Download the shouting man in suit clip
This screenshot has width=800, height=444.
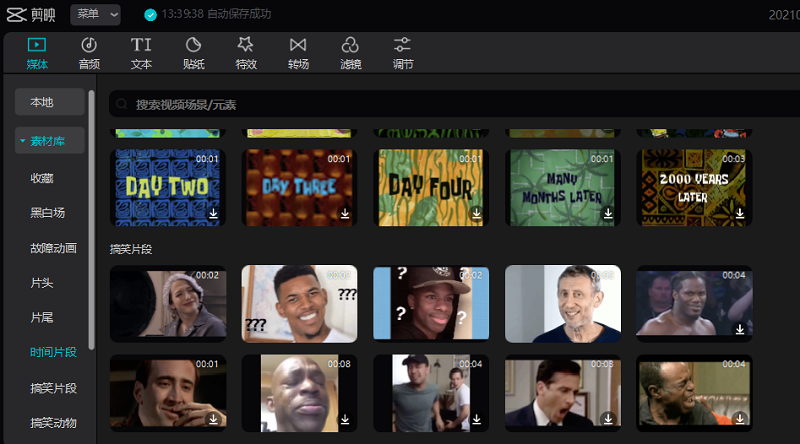(x=608, y=419)
